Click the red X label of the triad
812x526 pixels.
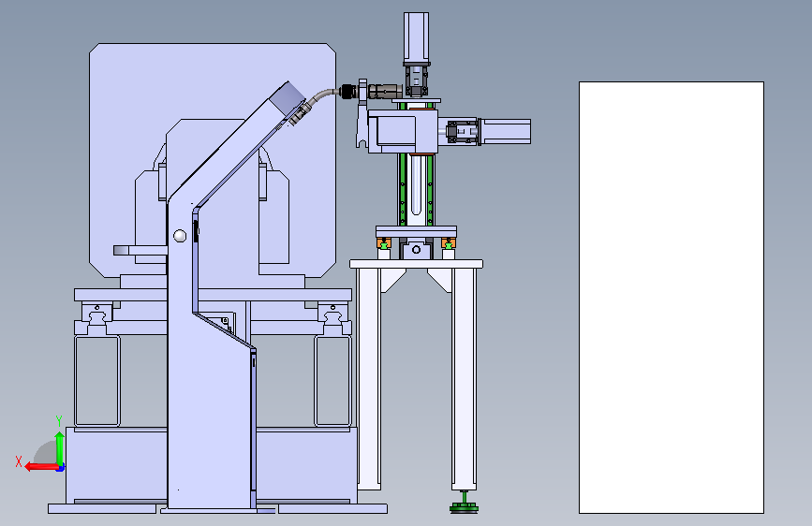(19, 461)
